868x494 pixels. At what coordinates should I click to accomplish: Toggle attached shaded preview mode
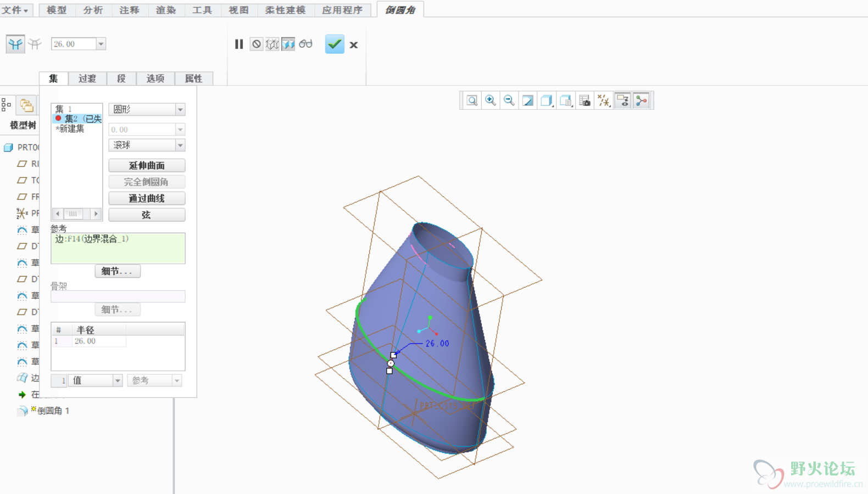tap(288, 44)
